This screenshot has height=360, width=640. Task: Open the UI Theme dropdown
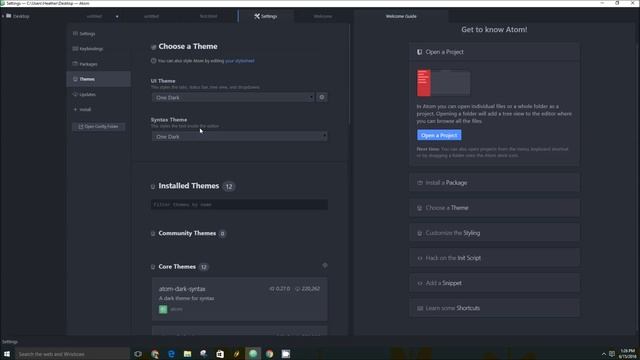point(233,98)
